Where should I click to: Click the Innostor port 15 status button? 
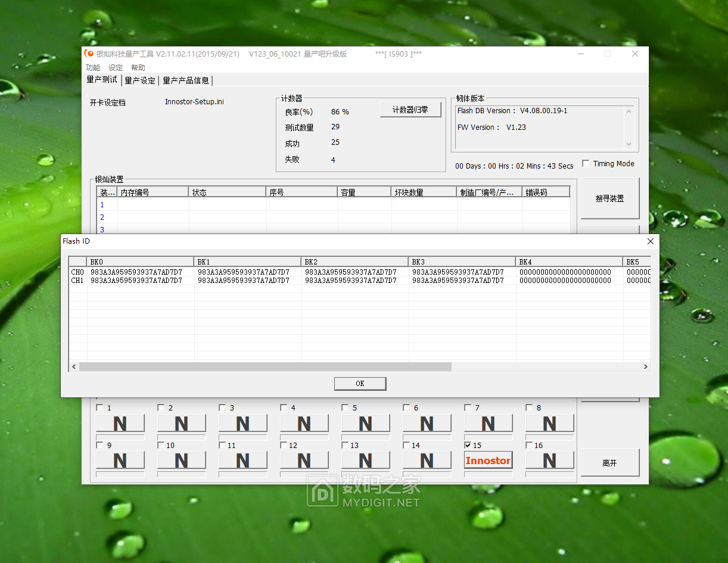(488, 461)
